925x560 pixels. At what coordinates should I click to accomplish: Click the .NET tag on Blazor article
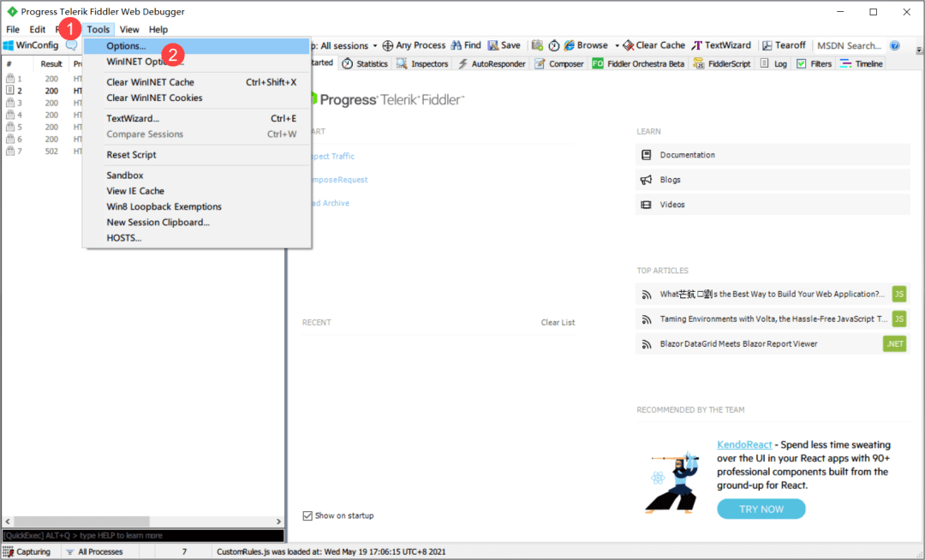click(895, 343)
